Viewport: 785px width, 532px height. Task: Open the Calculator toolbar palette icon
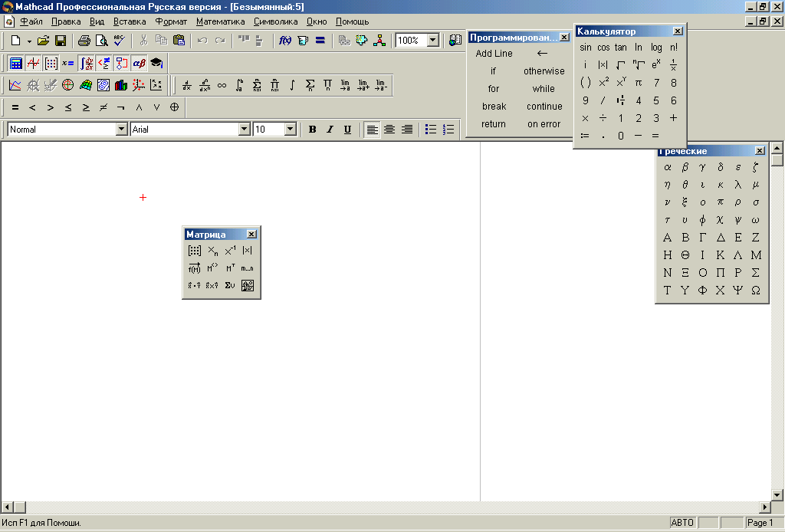(x=15, y=63)
